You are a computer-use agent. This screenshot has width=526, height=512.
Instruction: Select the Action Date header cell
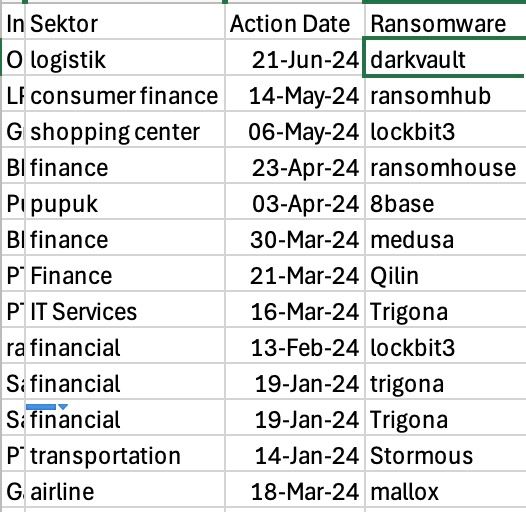tap(295, 22)
